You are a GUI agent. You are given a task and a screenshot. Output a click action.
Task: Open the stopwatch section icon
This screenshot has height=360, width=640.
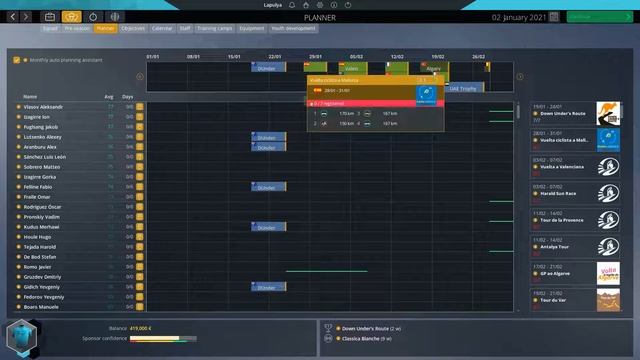93,17
